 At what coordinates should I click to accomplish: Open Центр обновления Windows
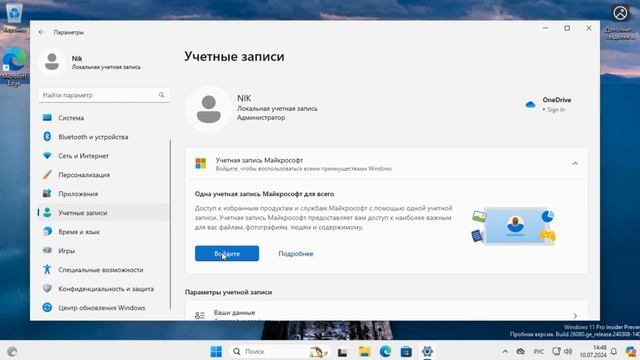(x=104, y=307)
